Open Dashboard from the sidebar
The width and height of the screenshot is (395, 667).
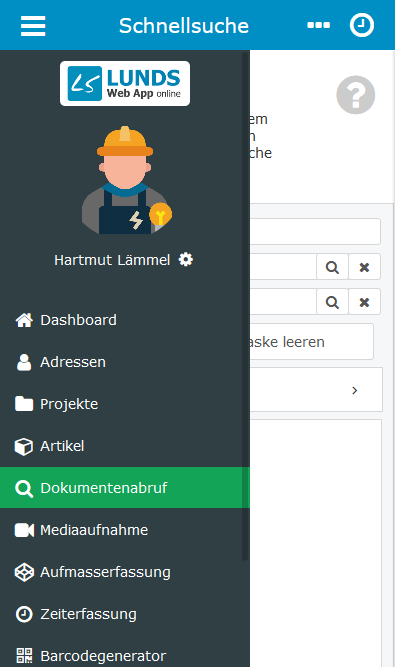point(125,320)
